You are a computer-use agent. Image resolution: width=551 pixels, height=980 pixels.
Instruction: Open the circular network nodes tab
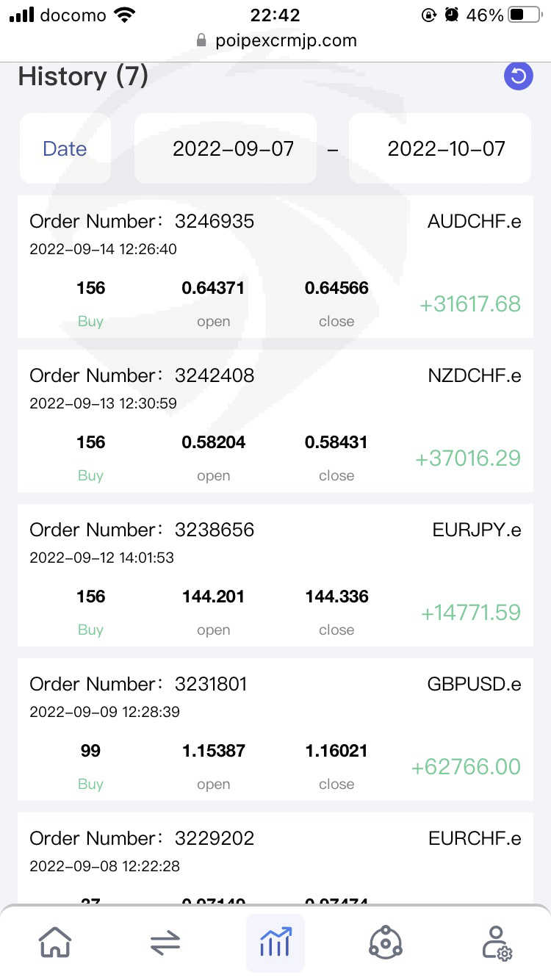pos(385,942)
